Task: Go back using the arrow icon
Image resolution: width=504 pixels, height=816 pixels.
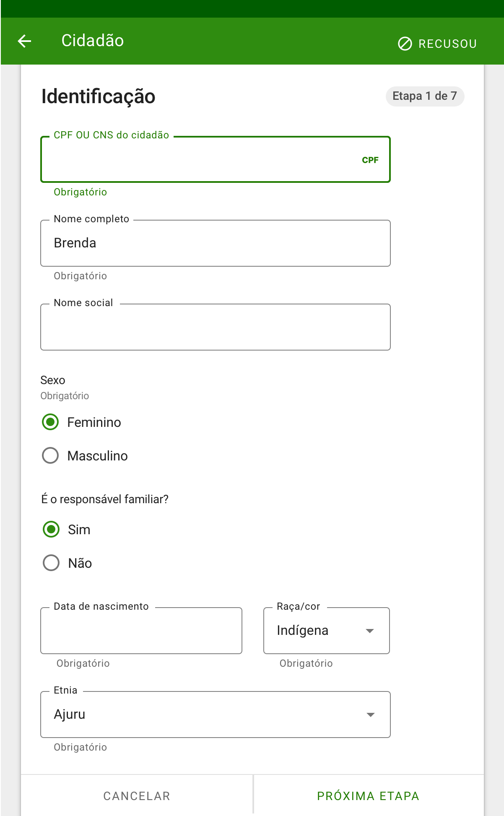Action: 25,41
